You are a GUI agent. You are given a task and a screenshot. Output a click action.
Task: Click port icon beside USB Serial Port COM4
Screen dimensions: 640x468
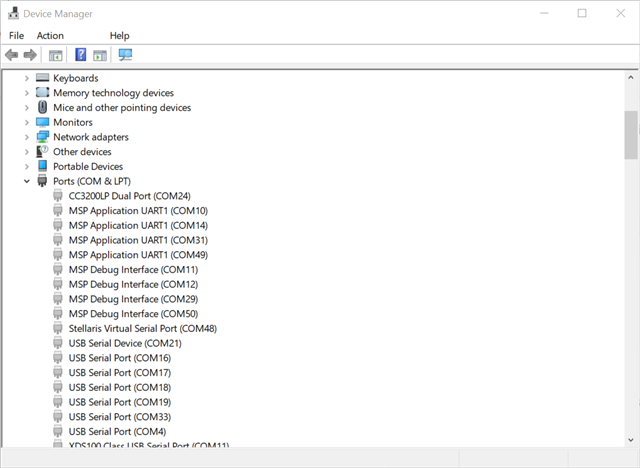(x=58, y=431)
